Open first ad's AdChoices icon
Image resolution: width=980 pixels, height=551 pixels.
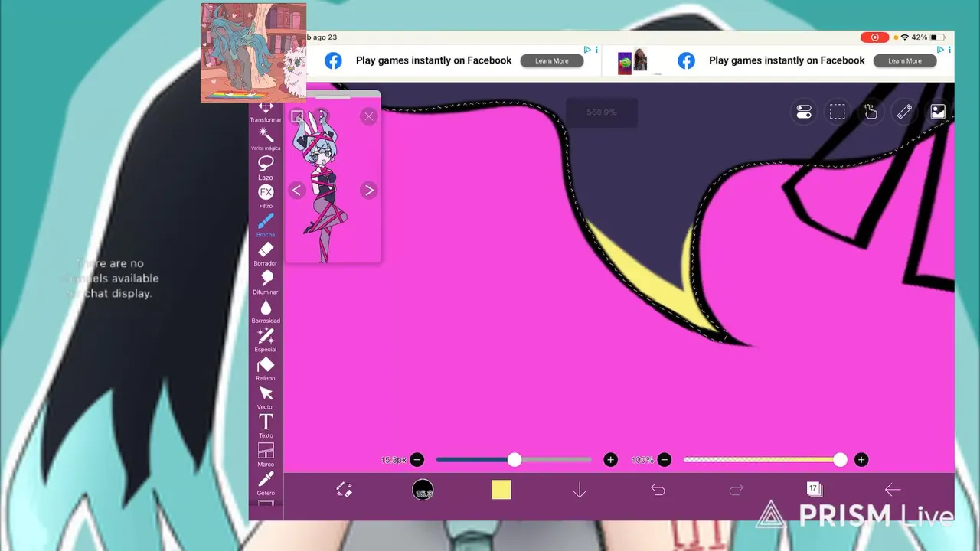588,50
